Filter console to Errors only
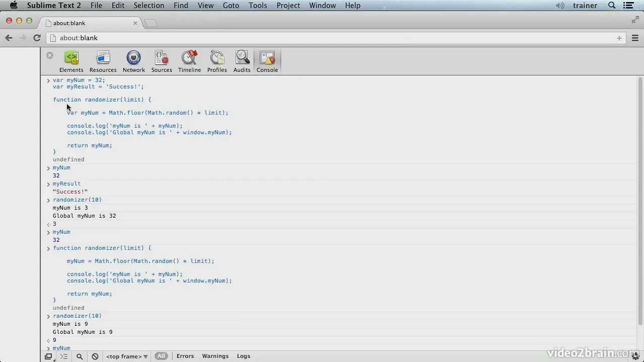644x362 pixels. coord(185,356)
